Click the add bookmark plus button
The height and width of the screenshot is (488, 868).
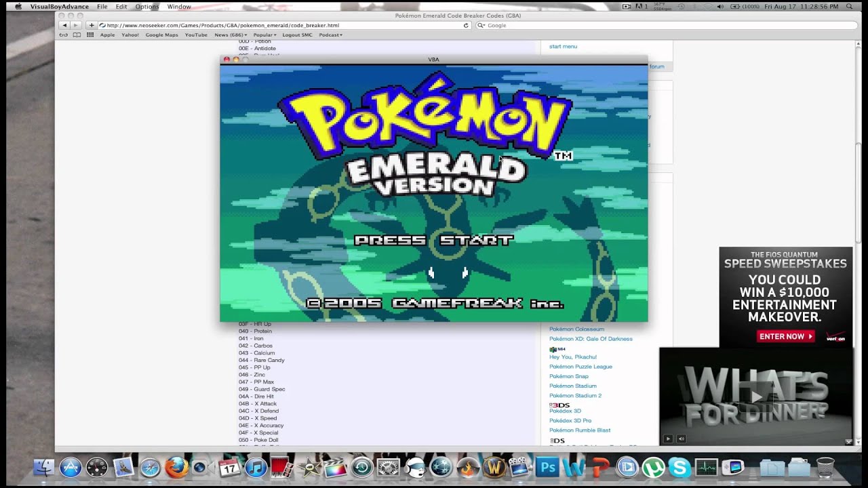tap(92, 25)
